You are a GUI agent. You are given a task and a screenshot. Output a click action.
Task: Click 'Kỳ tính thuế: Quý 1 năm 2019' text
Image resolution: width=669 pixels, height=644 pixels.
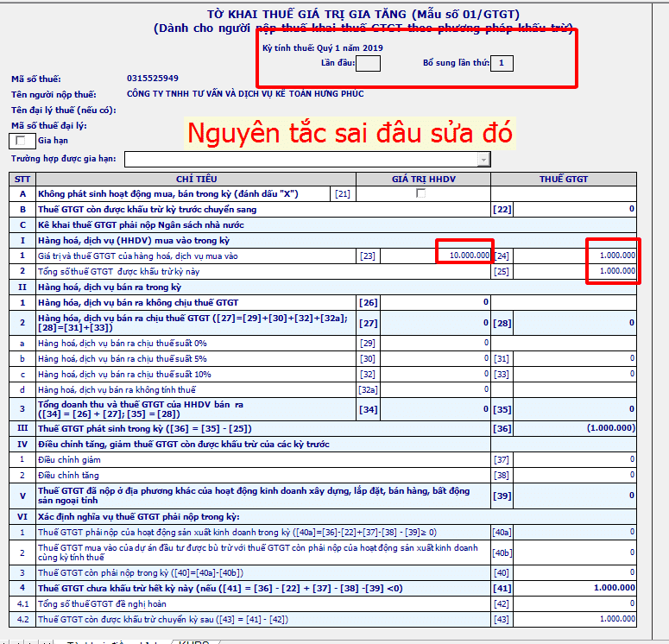(323, 47)
